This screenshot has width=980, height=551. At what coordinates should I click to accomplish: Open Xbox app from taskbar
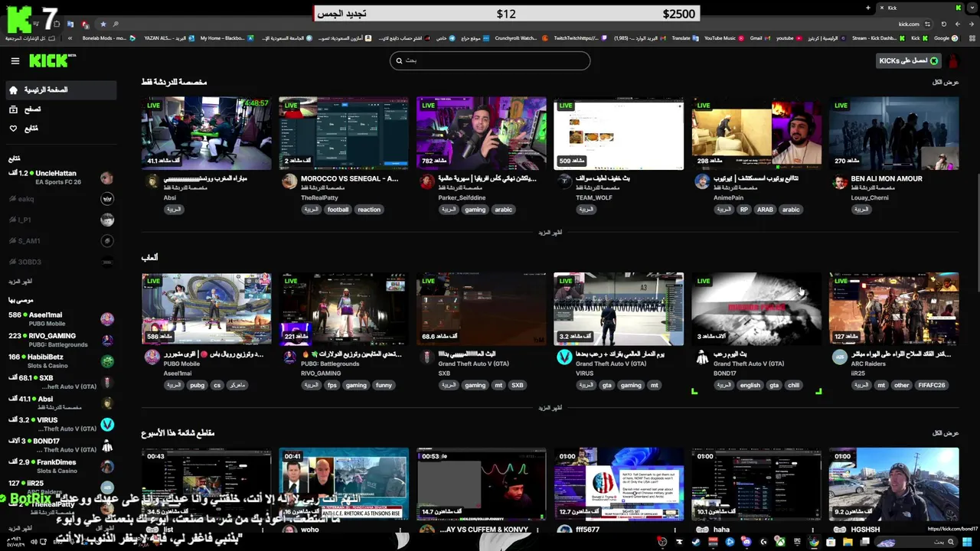[781, 542]
